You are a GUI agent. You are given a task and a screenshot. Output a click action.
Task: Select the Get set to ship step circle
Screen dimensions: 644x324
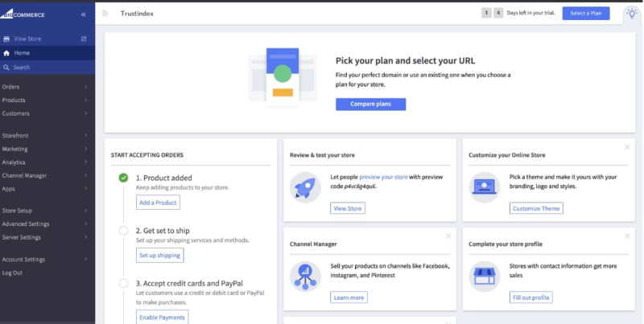point(123,231)
